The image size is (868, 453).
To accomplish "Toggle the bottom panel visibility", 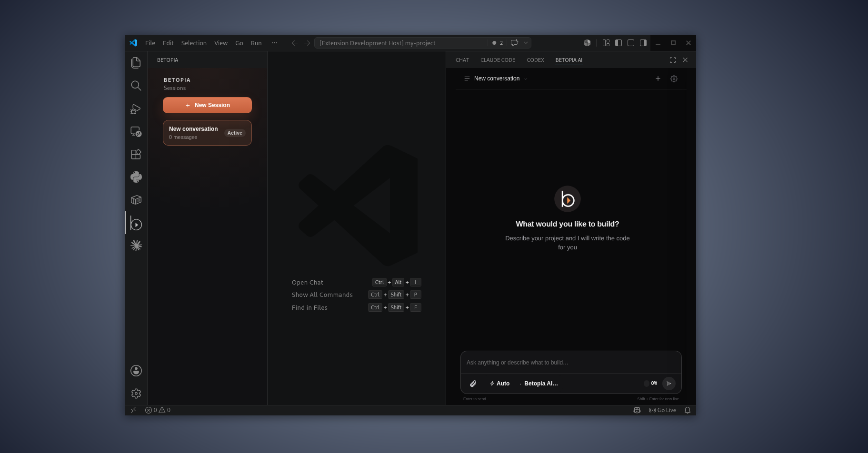I will (631, 43).
